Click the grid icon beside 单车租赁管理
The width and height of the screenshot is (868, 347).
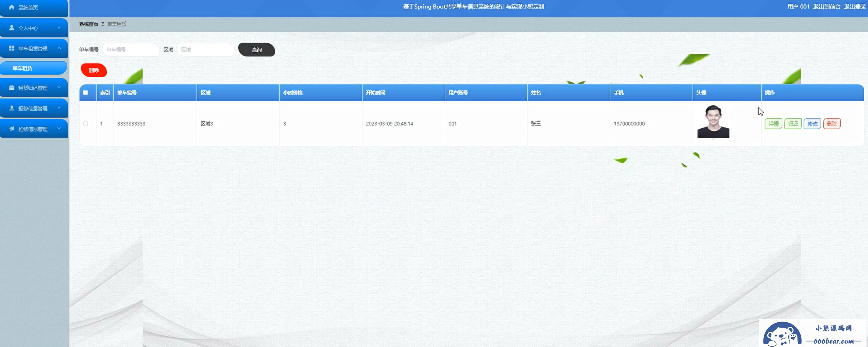coord(12,48)
